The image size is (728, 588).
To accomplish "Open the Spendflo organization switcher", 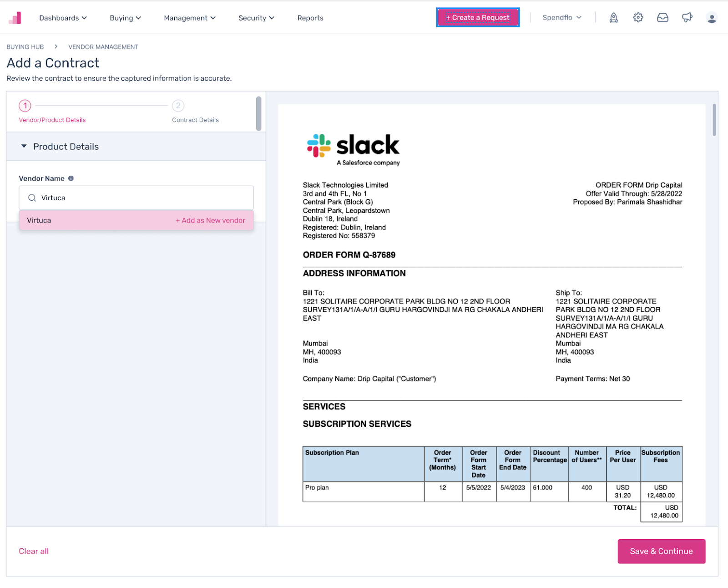I will point(562,18).
